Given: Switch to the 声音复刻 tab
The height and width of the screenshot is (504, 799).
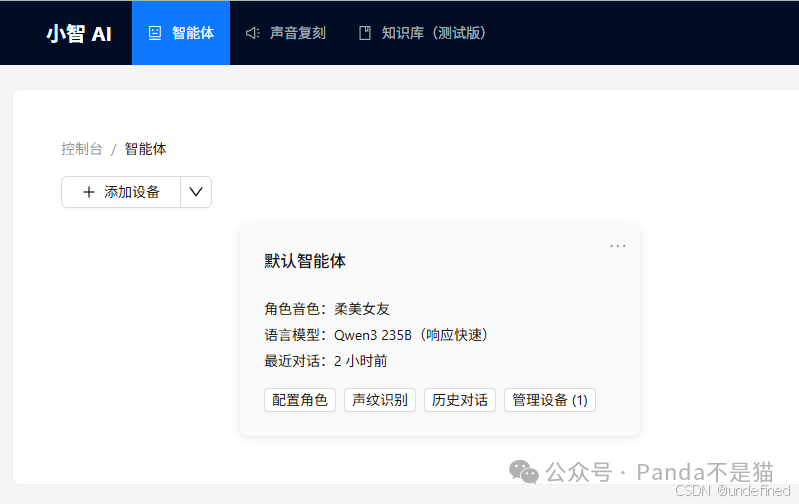Looking at the screenshot, I should point(285,33).
